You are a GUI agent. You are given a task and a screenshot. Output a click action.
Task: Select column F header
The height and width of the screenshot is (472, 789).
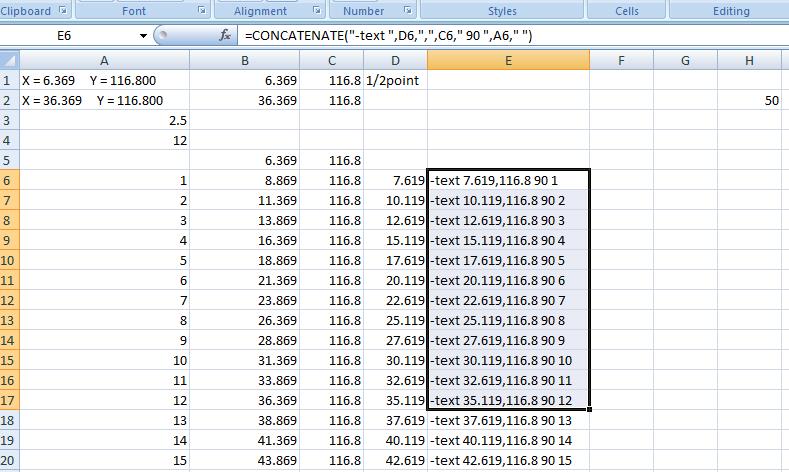click(x=621, y=60)
